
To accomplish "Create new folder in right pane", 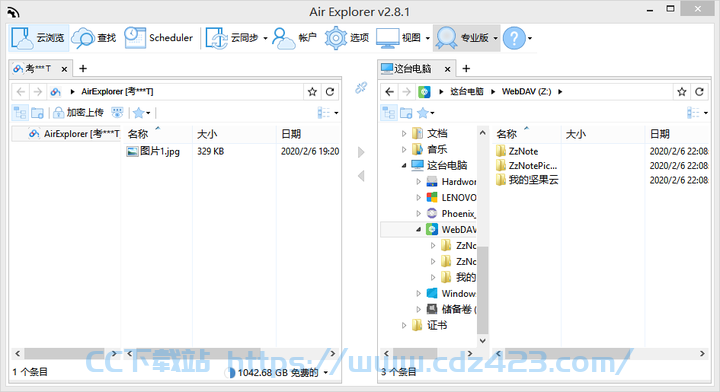I will pyautogui.click(x=406, y=112).
